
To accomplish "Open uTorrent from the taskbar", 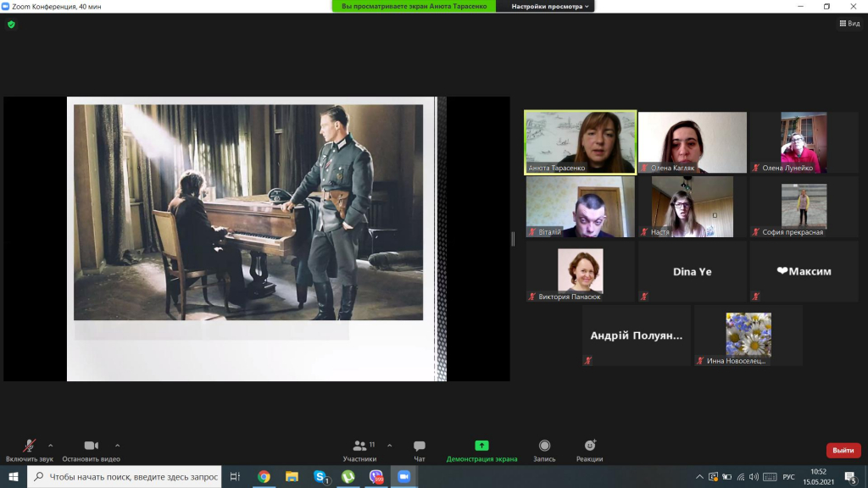I will 348,476.
